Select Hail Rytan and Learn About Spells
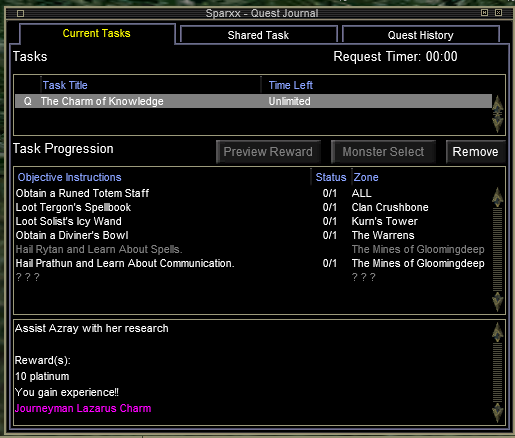 [x=99, y=249]
